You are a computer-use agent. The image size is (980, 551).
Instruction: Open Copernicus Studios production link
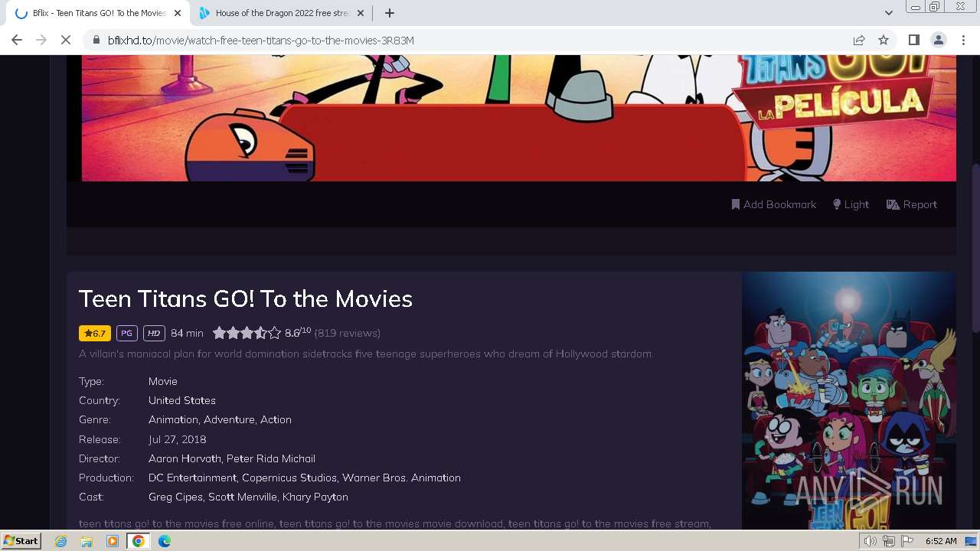(289, 478)
